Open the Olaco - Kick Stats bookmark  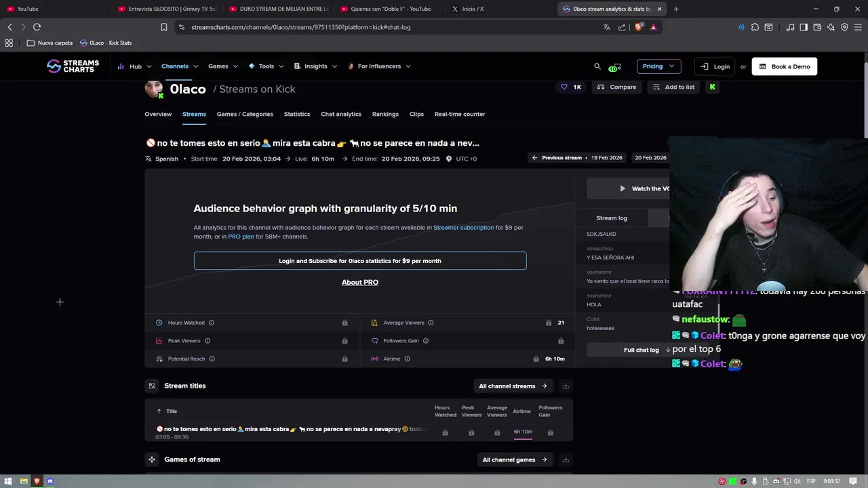coord(106,43)
